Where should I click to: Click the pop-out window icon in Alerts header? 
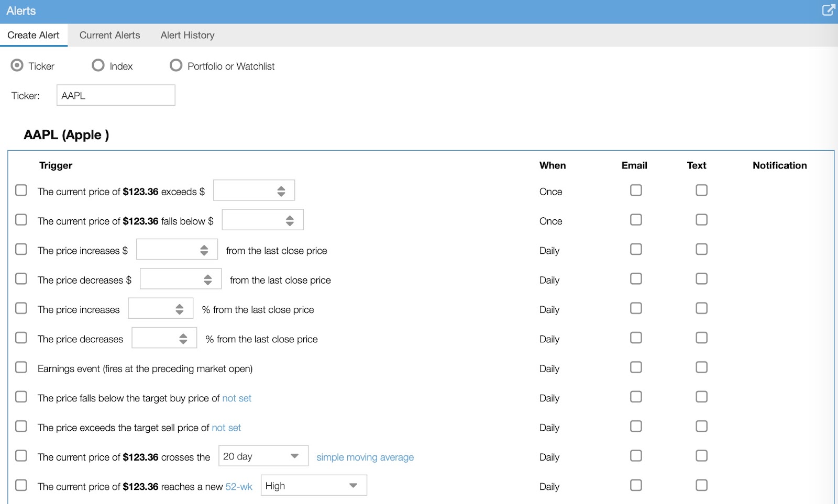(828, 10)
